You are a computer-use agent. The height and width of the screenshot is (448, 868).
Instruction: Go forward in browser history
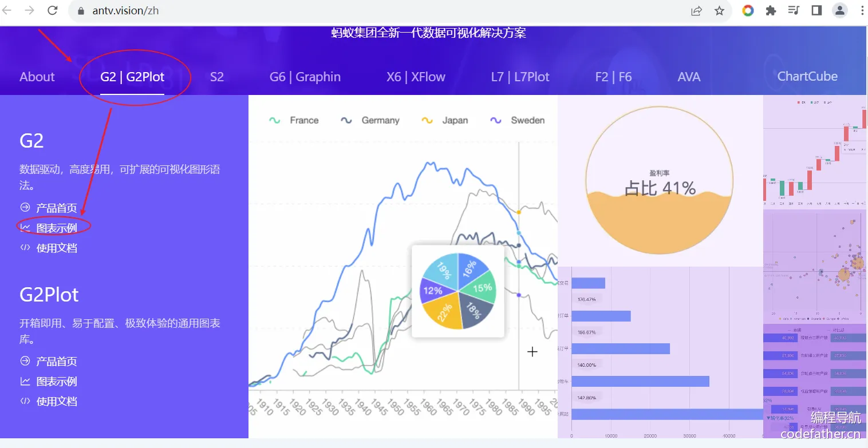tap(30, 10)
